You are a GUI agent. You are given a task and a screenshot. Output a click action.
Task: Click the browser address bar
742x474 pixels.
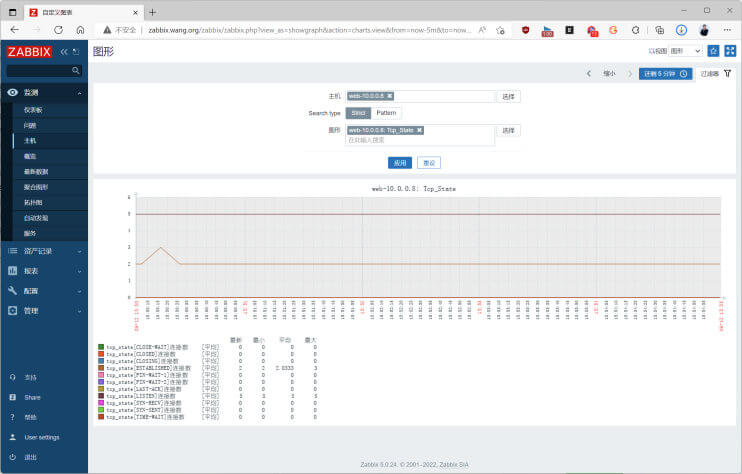[309, 30]
